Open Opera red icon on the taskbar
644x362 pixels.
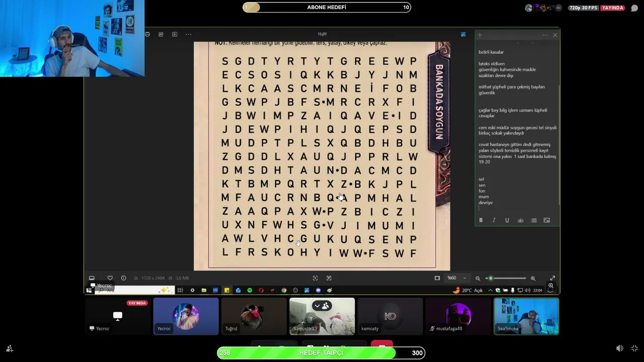click(261, 290)
